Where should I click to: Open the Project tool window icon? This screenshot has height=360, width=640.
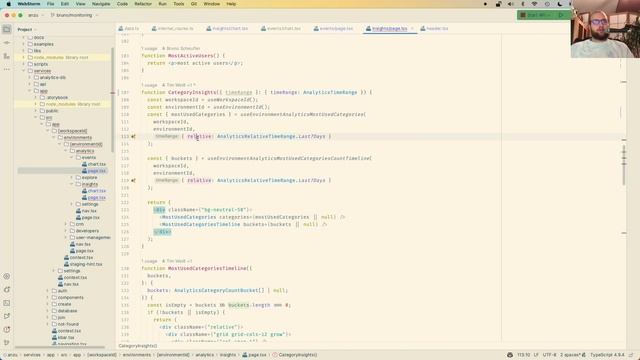tap(7, 29)
